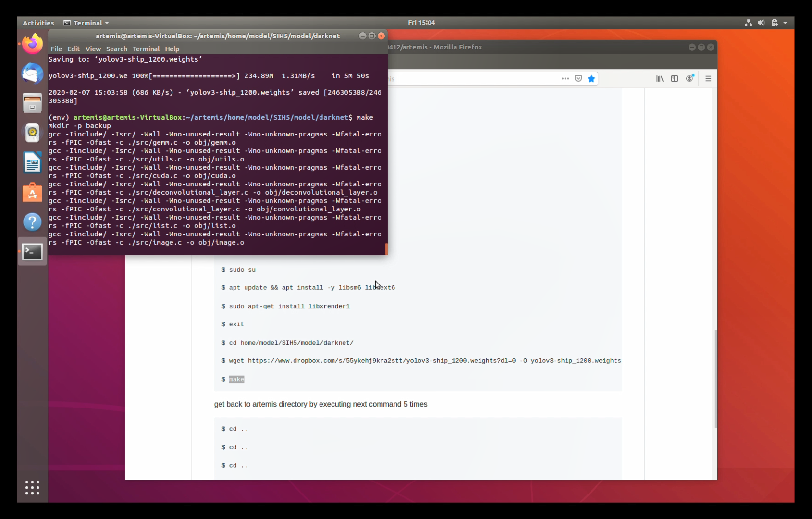Minimize the Firefox window

pos(692,47)
